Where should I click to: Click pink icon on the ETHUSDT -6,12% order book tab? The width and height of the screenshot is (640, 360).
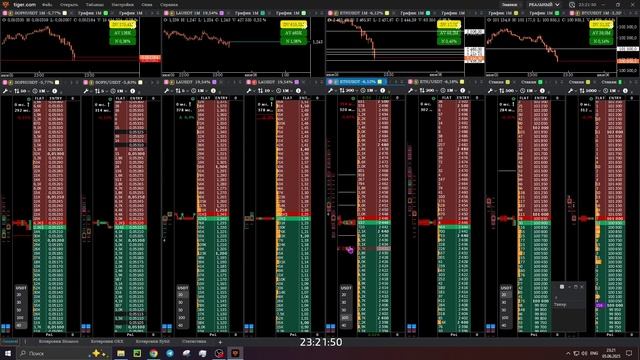click(x=331, y=82)
